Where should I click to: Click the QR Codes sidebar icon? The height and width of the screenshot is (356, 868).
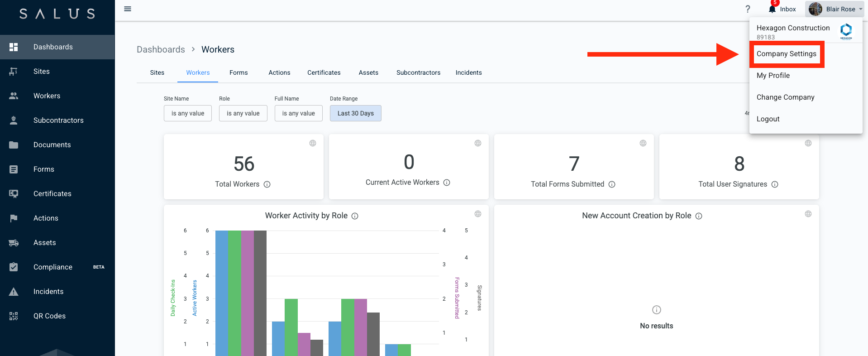point(14,316)
